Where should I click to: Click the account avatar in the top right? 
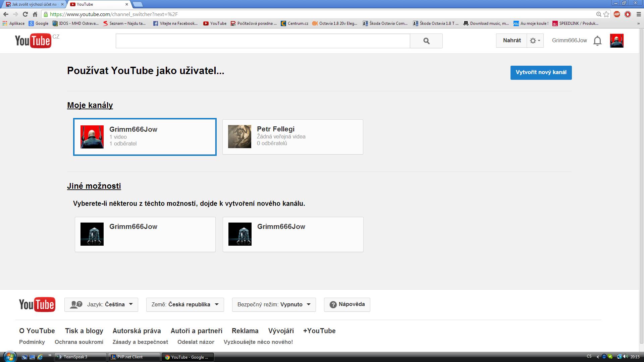coord(616,41)
